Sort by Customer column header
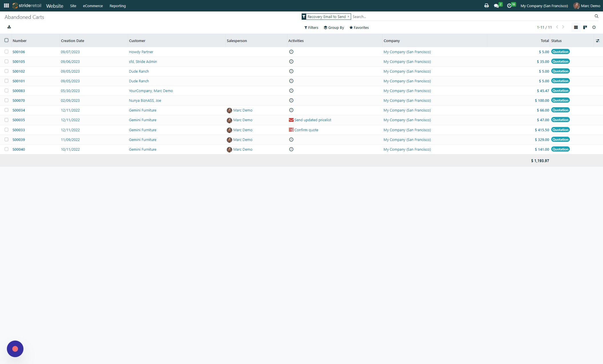This screenshot has height=364, width=603. tap(137, 41)
